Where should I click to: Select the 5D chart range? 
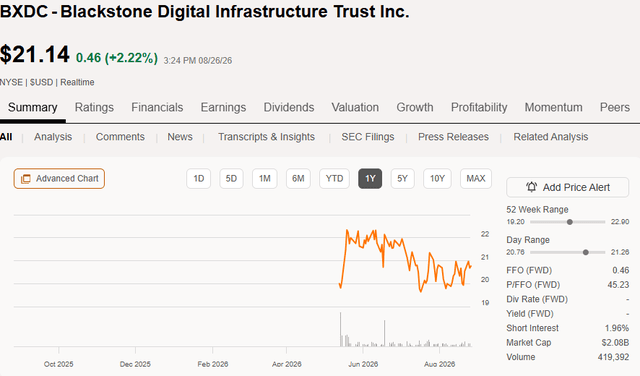(231, 178)
